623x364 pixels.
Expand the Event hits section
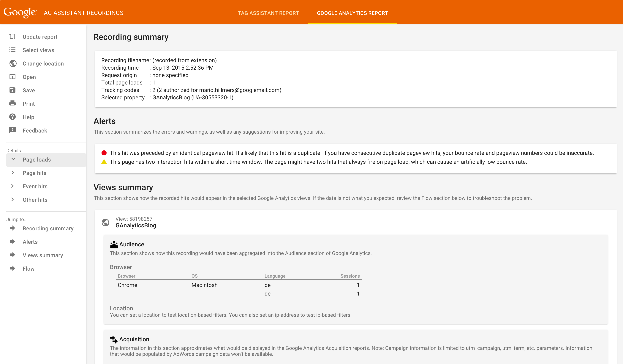[x=13, y=186]
